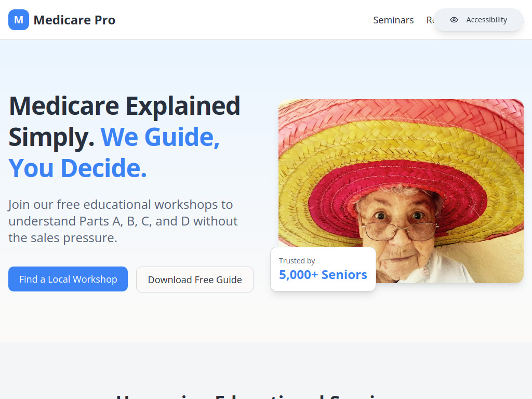Click the hero photo of the sombrero woman
The width and height of the screenshot is (532, 399).
click(416, 171)
